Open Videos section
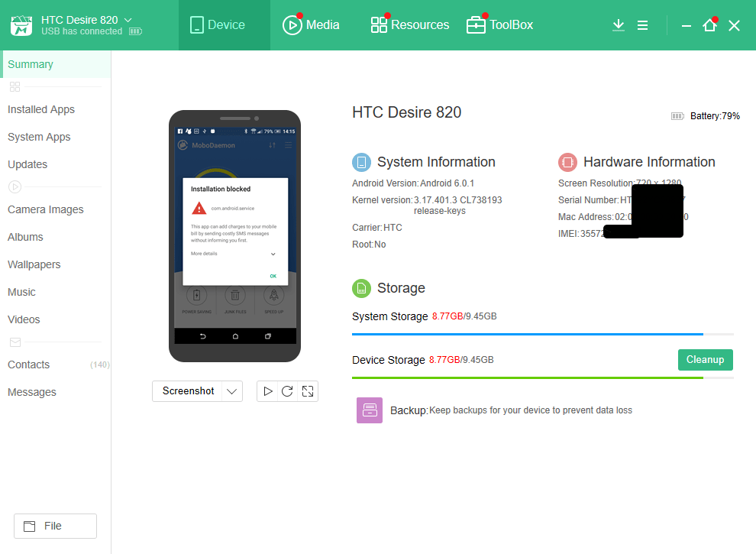This screenshot has height=554, width=756. pos(24,319)
